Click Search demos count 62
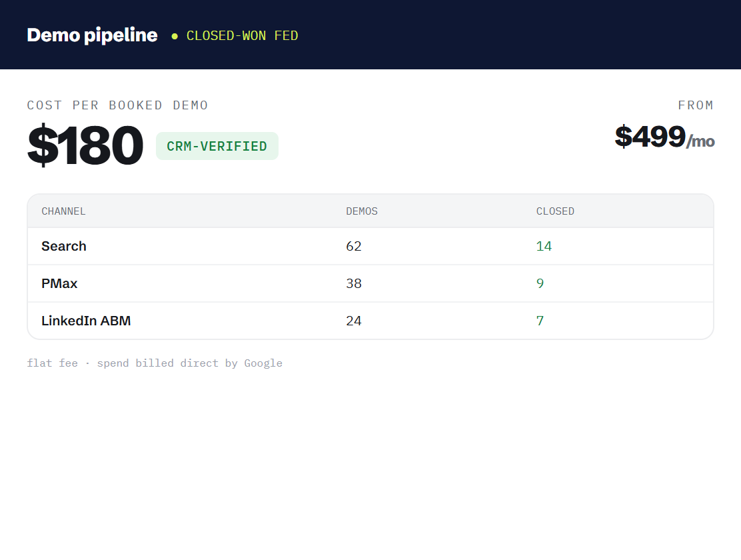Image resolution: width=741 pixels, height=560 pixels. pos(353,247)
